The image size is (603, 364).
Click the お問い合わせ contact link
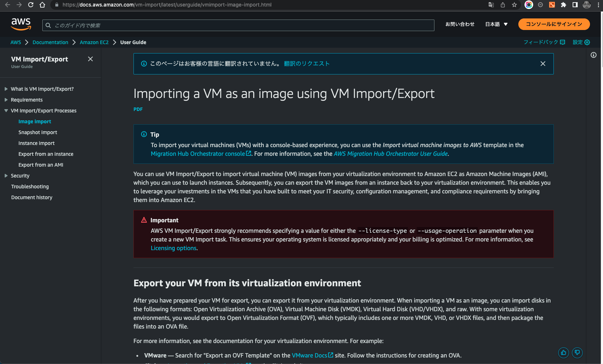coord(460,24)
